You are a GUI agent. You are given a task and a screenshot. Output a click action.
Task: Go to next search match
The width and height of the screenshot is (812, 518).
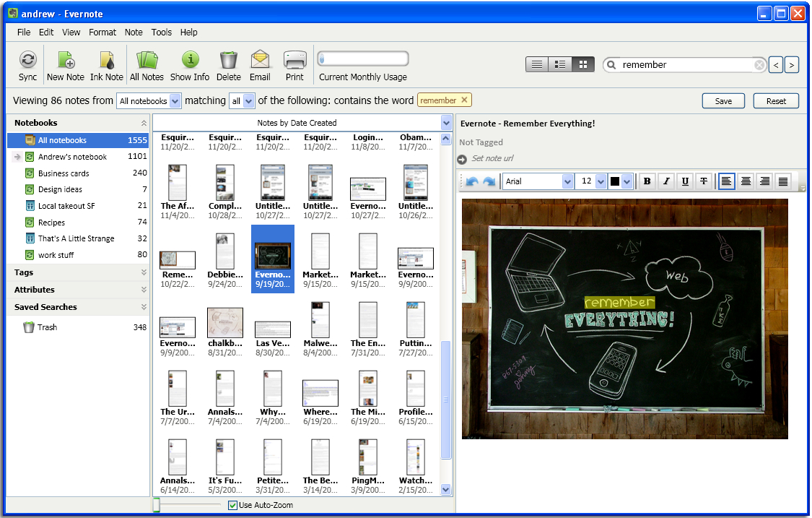point(791,65)
